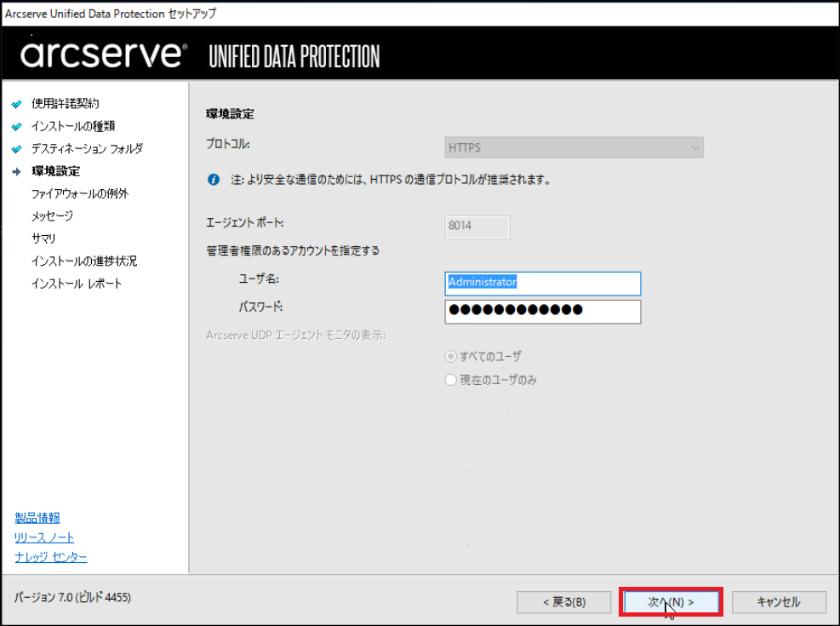Viewport: 840px width, 626px height.
Task: Click the バージョン 7.0 (ビルド 4455) text
Action: click(x=72, y=597)
